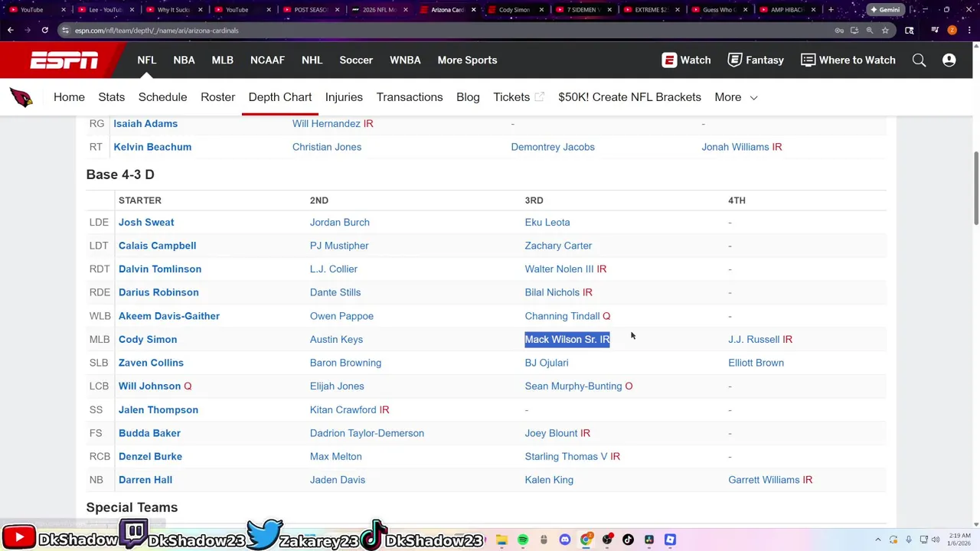
Task: Open the Blog tab
Action: click(468, 97)
